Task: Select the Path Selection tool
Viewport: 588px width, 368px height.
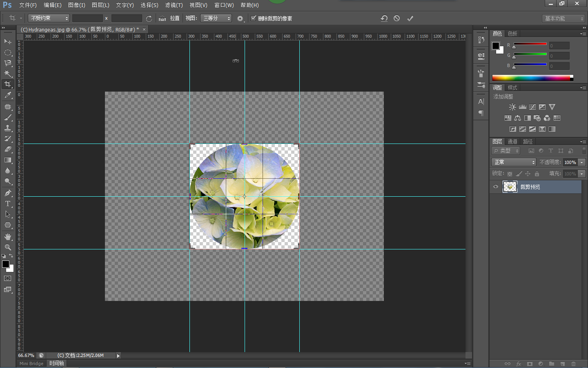Action: click(x=7, y=214)
